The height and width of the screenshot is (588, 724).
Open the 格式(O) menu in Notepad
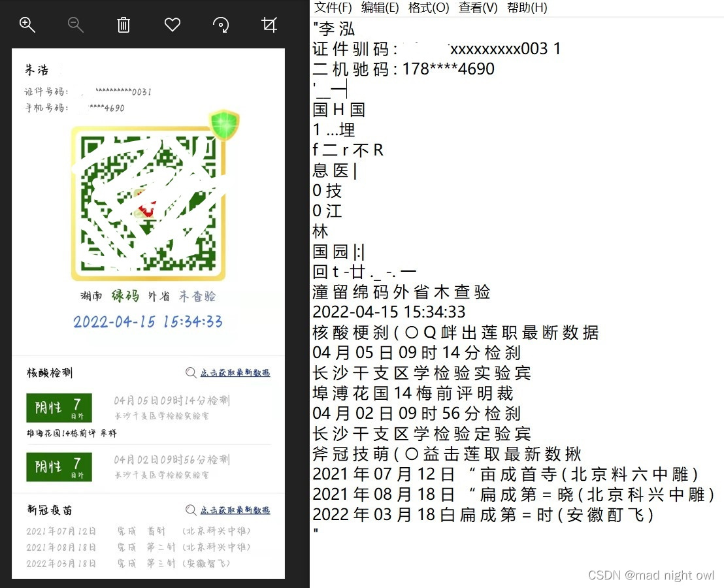(x=429, y=7)
